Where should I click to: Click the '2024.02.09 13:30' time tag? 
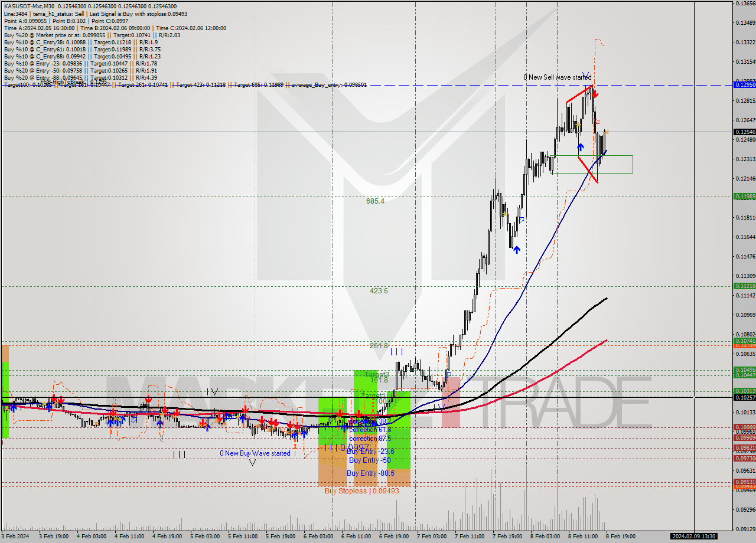point(693,537)
